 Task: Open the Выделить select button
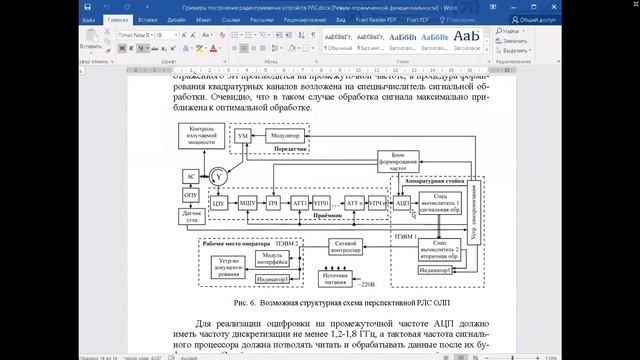pos(513,51)
